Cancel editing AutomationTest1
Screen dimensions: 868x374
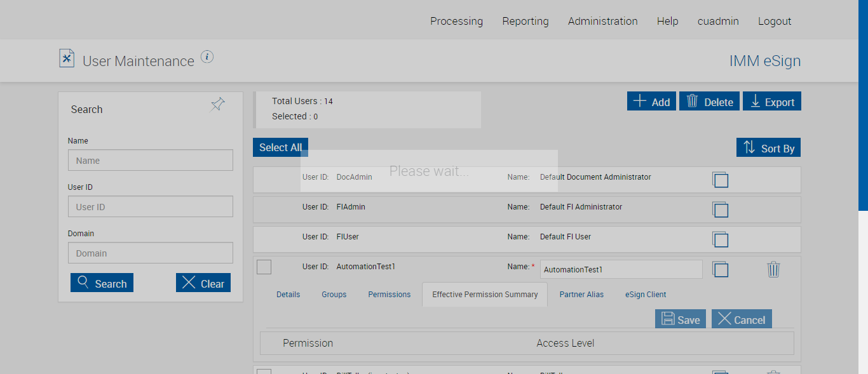[742, 319]
